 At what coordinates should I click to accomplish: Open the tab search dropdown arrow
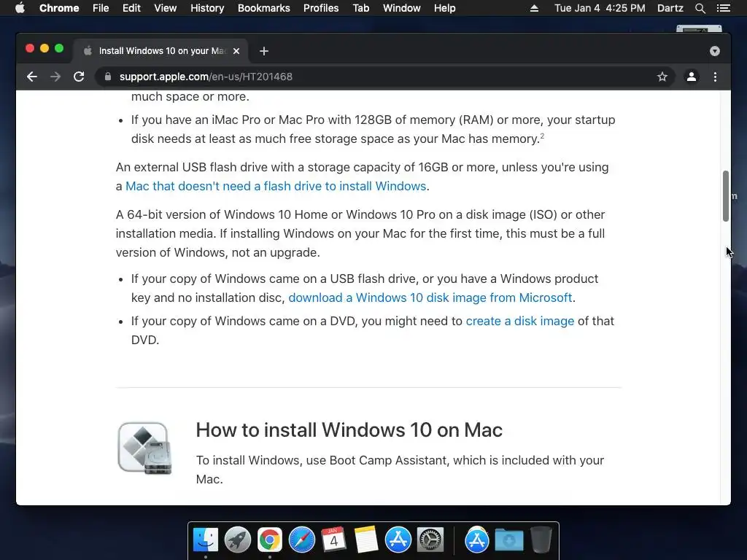[715, 51]
